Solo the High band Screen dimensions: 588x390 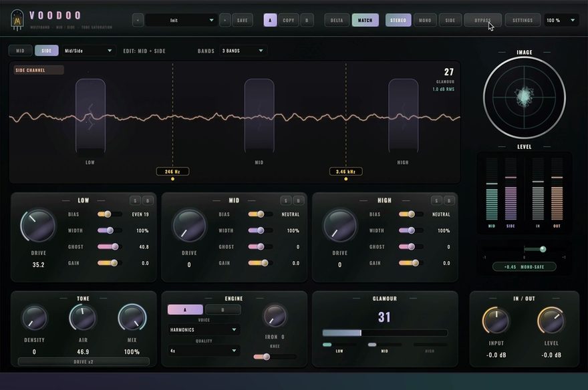(x=436, y=201)
